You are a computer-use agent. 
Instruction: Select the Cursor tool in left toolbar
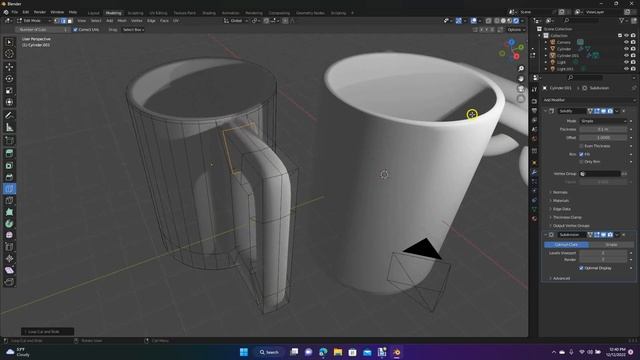[x=9, y=54]
